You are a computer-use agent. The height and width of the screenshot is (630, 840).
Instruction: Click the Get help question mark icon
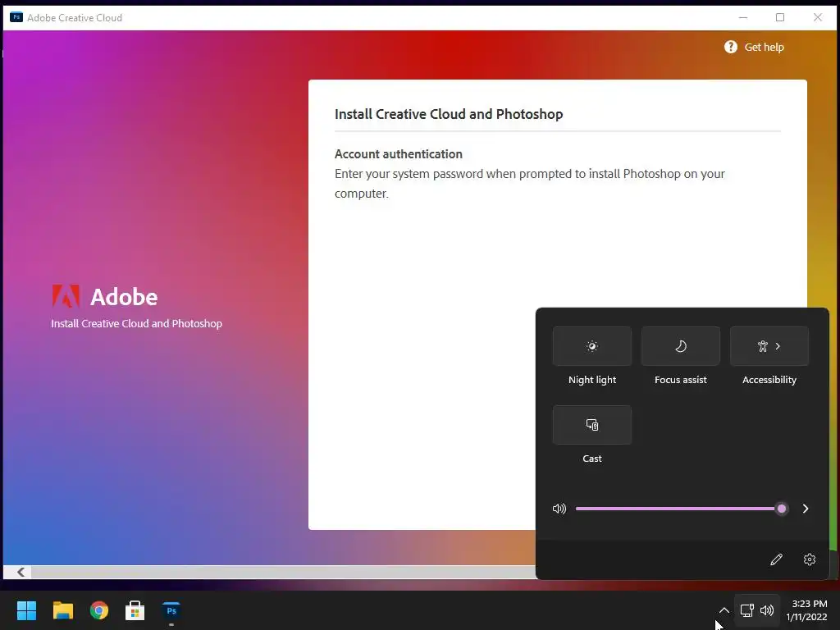click(731, 47)
